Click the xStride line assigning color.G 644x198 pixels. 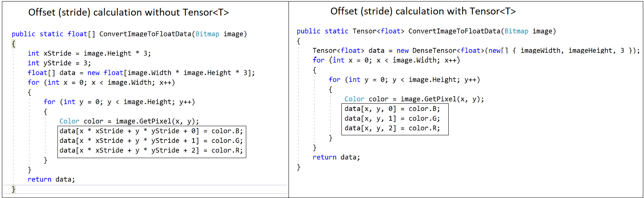[x=151, y=141]
